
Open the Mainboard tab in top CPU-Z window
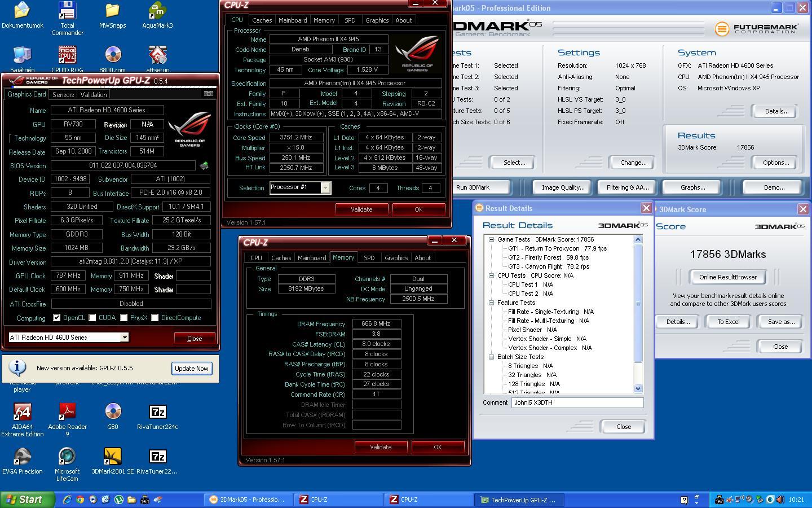pyautogui.click(x=293, y=20)
